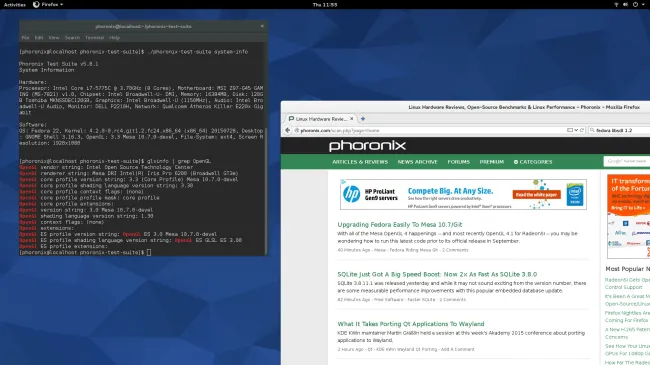Click the orange IT transformation sidebar ad

[628, 216]
